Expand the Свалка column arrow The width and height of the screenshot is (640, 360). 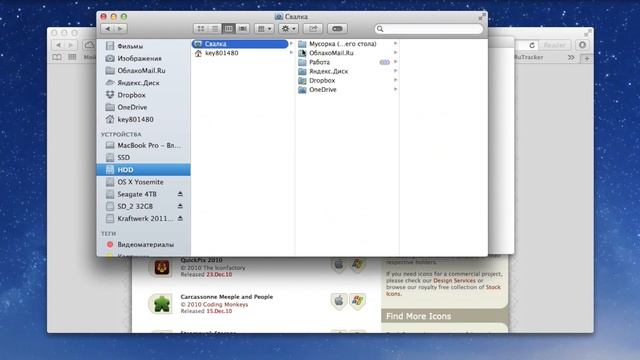[291, 44]
